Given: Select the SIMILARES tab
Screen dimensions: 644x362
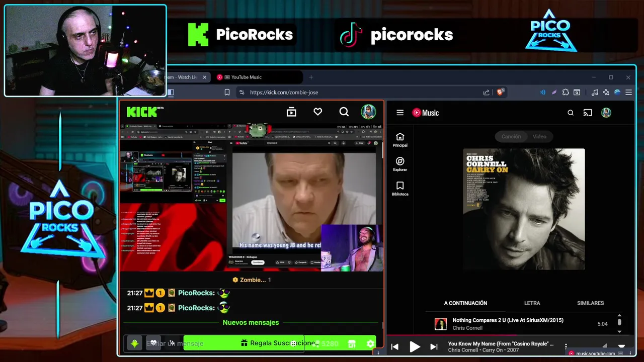Looking at the screenshot, I should [590, 303].
